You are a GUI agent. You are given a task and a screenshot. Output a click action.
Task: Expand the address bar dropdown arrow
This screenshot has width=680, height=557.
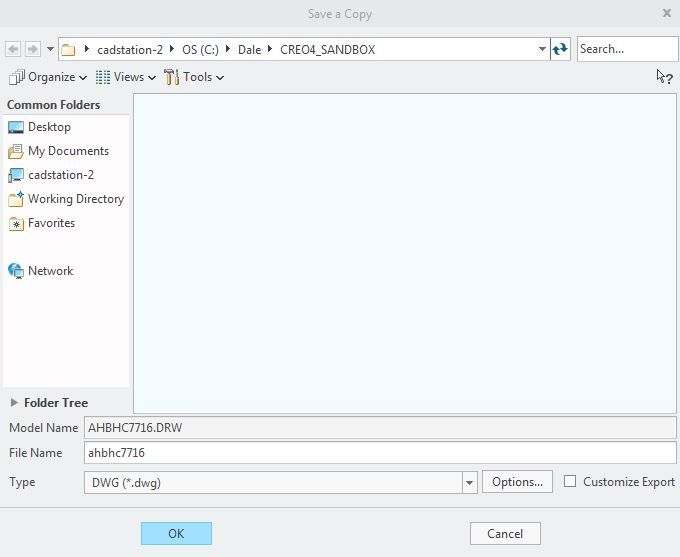point(542,49)
